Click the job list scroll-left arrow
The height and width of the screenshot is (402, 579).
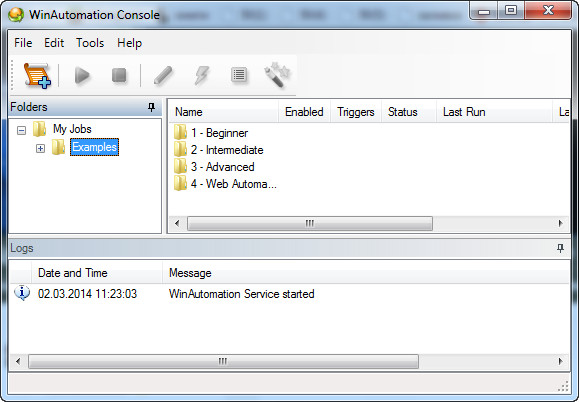tap(177, 223)
